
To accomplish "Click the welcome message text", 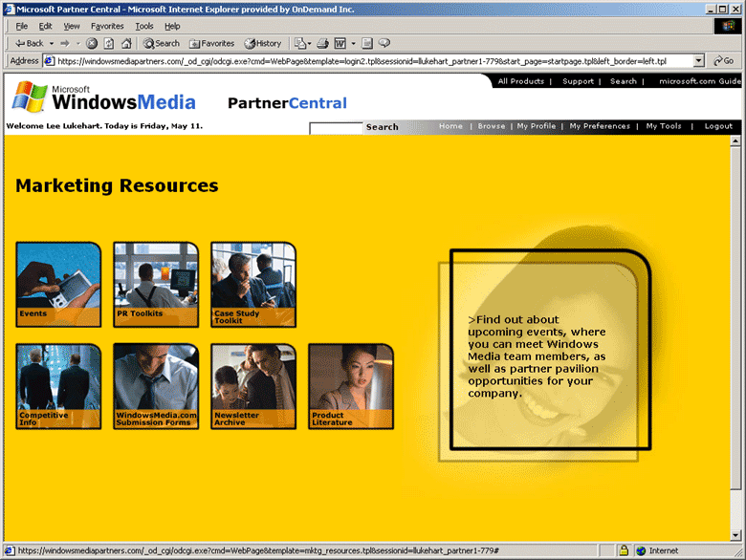I will pos(104,126).
